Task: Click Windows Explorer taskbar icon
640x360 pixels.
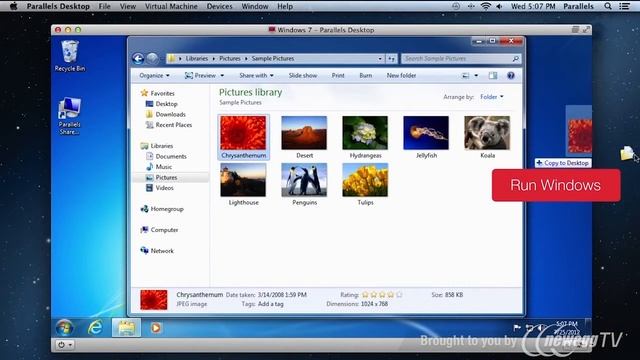Action: pos(127,328)
